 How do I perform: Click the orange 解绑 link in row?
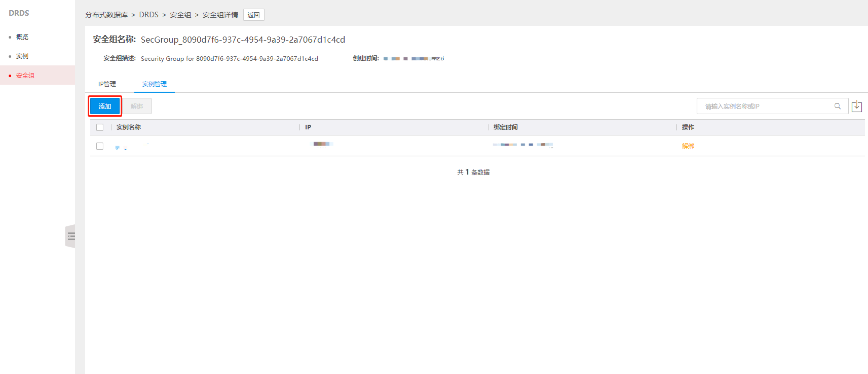pyautogui.click(x=688, y=146)
